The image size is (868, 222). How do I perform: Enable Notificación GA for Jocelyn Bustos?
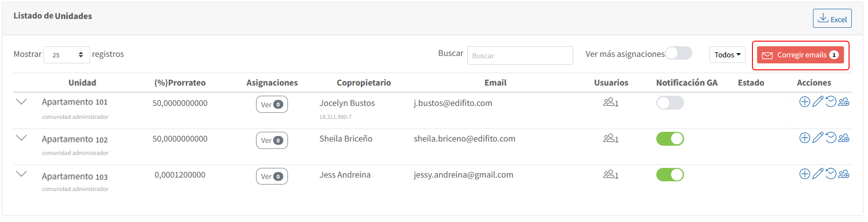(x=670, y=103)
